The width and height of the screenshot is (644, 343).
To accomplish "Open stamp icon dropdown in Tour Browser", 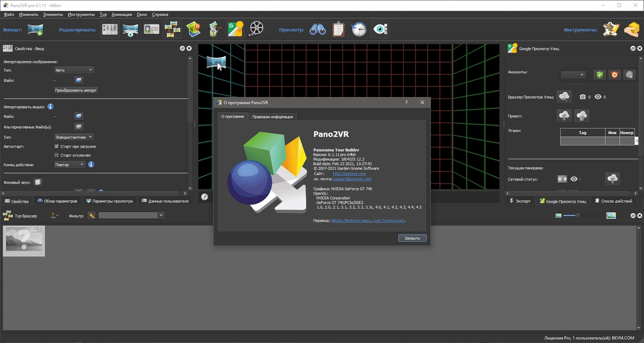I will 54,215.
